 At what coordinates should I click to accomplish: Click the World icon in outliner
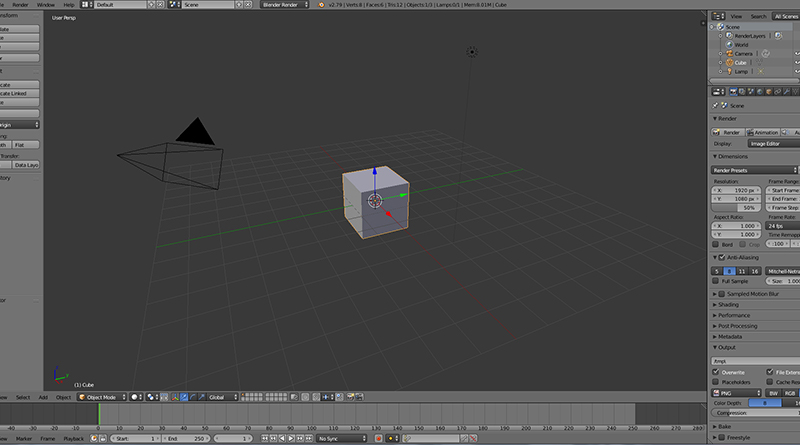click(728, 44)
